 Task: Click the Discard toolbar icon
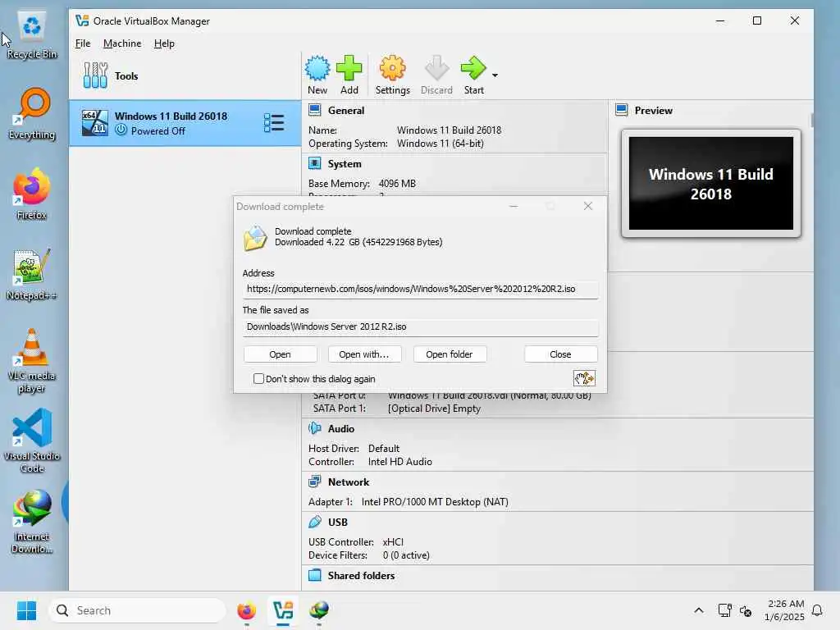point(436,75)
